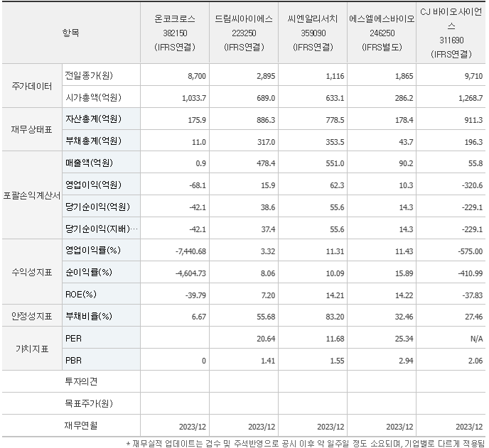Click the -575.00 operating margin value

(x=471, y=251)
